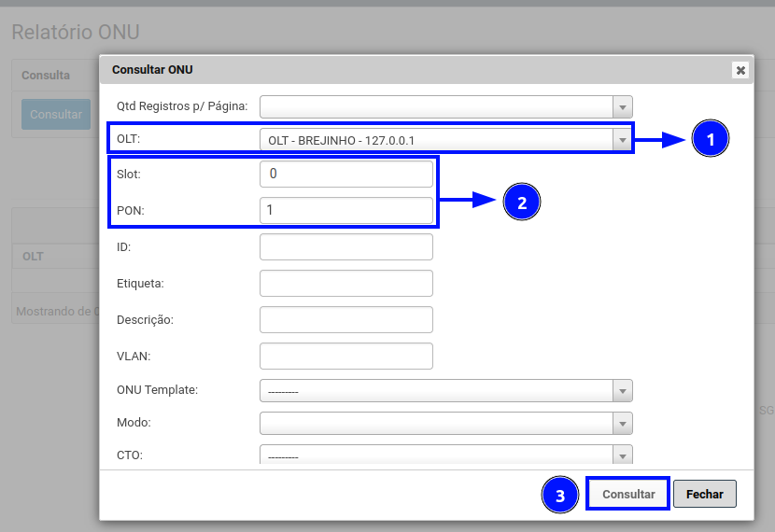The width and height of the screenshot is (775, 532).
Task: Expand the OLT selection showing BREJINHO
Action: point(445,140)
